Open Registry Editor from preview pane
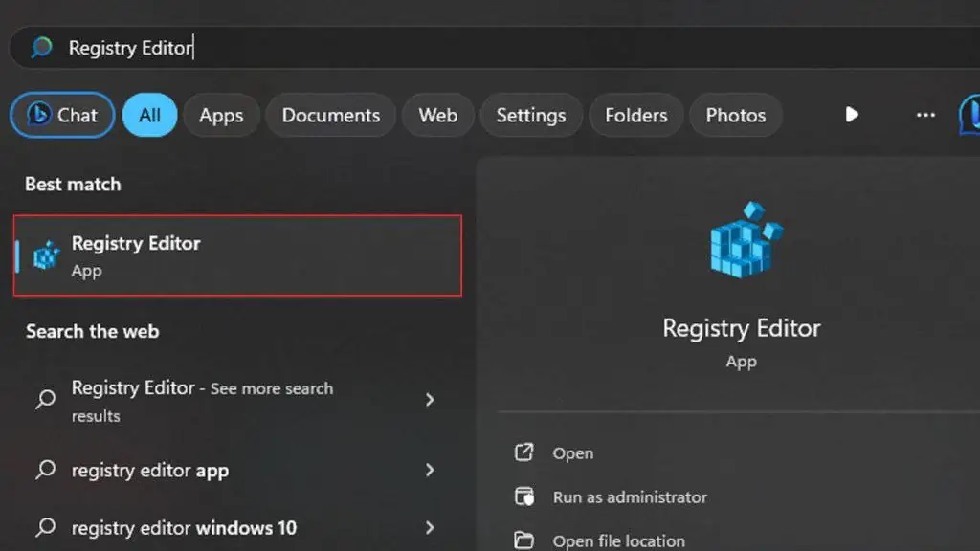980x551 pixels. [573, 452]
